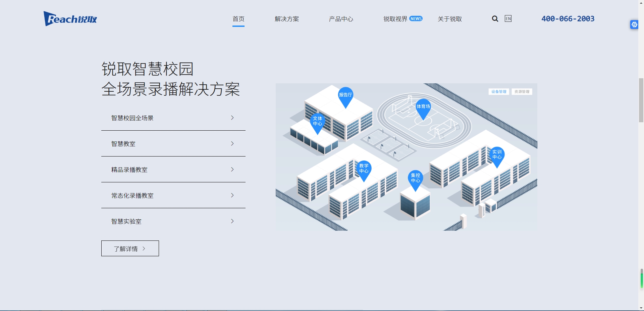Image resolution: width=644 pixels, height=311 pixels.
Task: Expand the 智慧教室 row arrow
Action: point(232,144)
